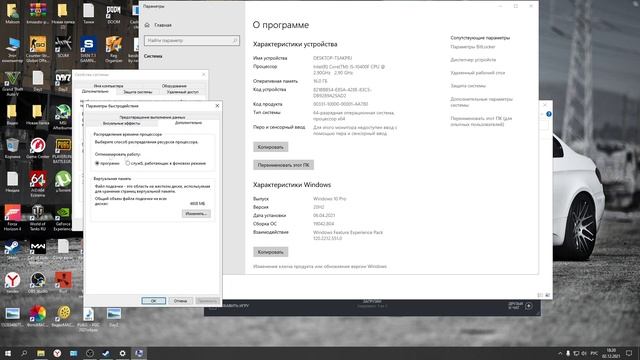Open the DOOM desktop shortcut

coord(113,13)
